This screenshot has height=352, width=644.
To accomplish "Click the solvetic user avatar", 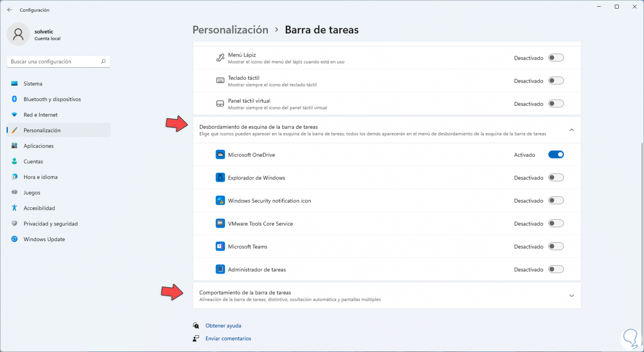I will tap(18, 34).
